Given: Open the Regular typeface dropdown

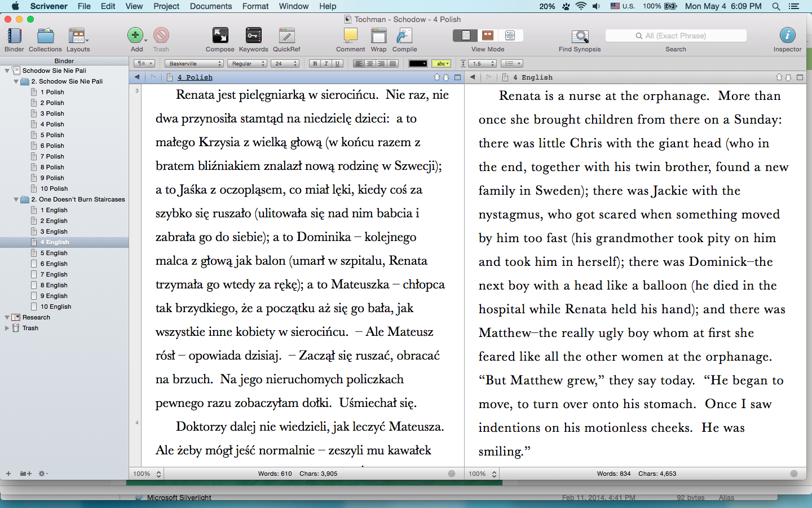Looking at the screenshot, I should [x=247, y=64].
